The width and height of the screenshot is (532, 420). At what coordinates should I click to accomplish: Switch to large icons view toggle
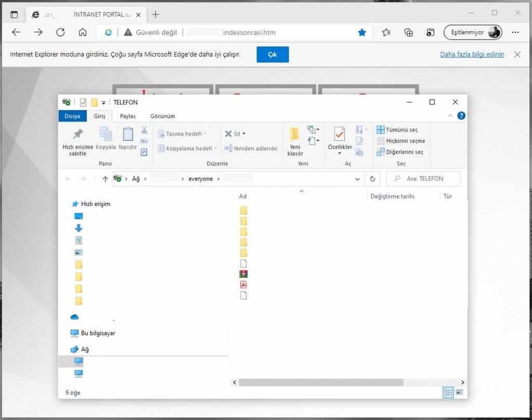[x=459, y=392]
